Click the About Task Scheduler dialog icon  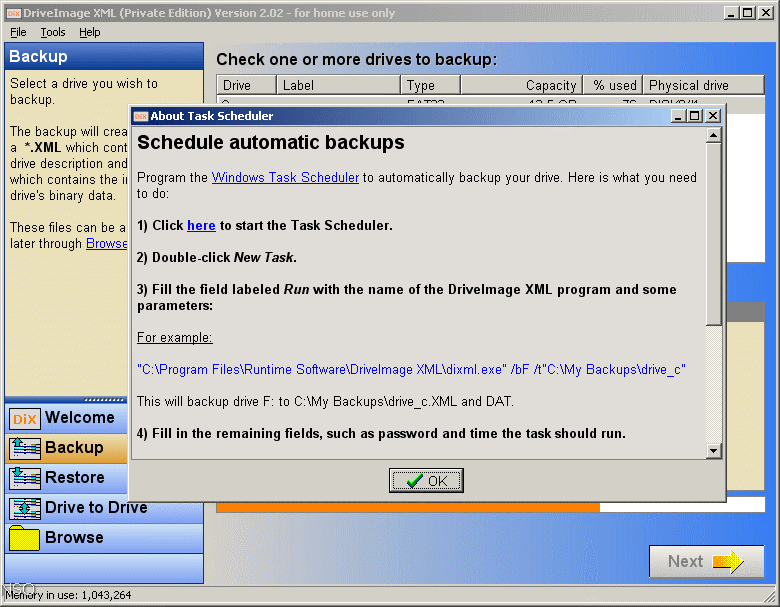click(x=141, y=116)
